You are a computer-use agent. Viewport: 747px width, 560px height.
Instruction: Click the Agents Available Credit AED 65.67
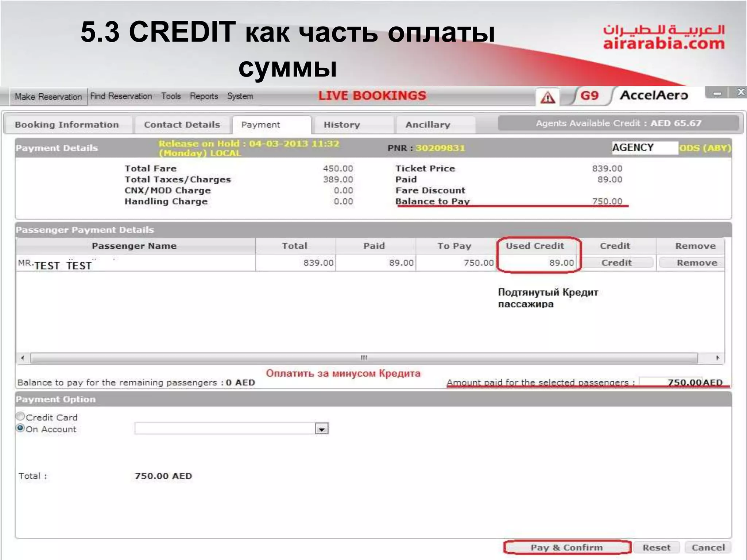point(619,123)
